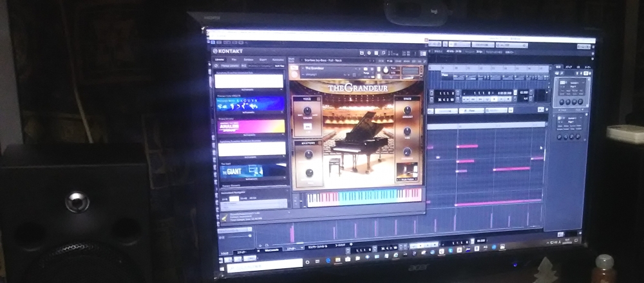Select rack page 33-48 button
The height and width of the screenshot is (283, 644).
pyautogui.click(x=398, y=61)
